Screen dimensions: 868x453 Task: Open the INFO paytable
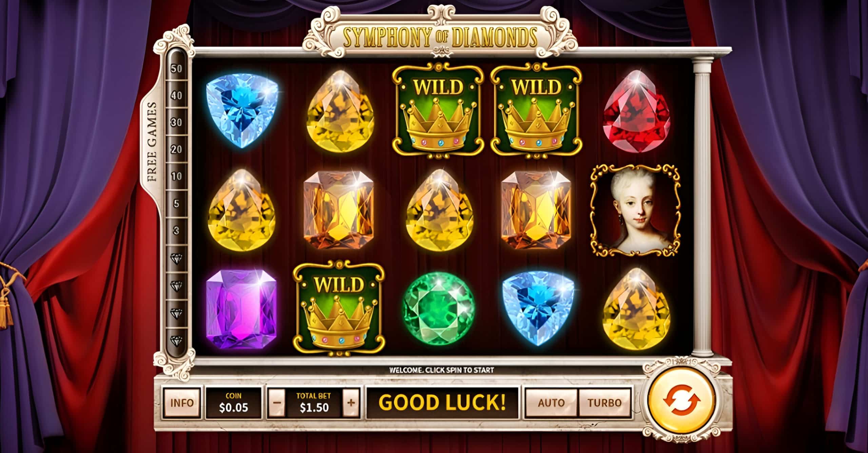coord(182,402)
